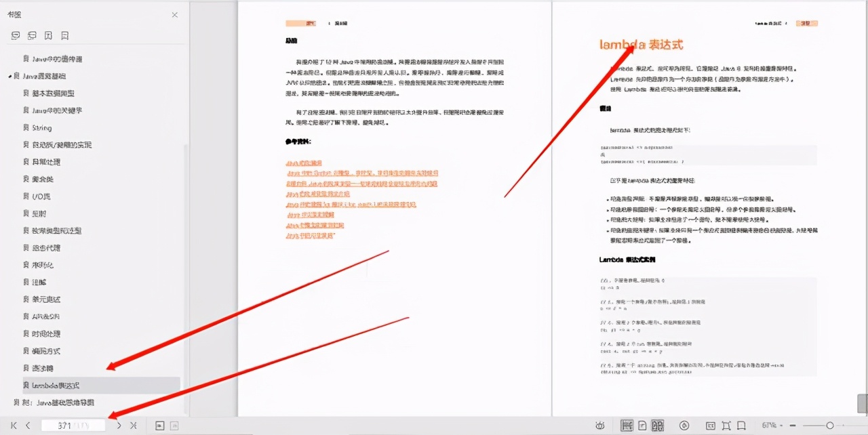Go to the next page
The image size is (868, 435).
119,426
